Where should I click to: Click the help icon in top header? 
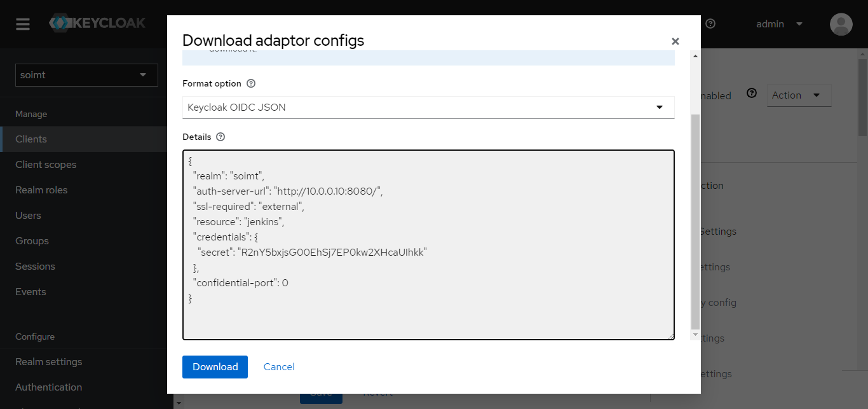tap(710, 24)
